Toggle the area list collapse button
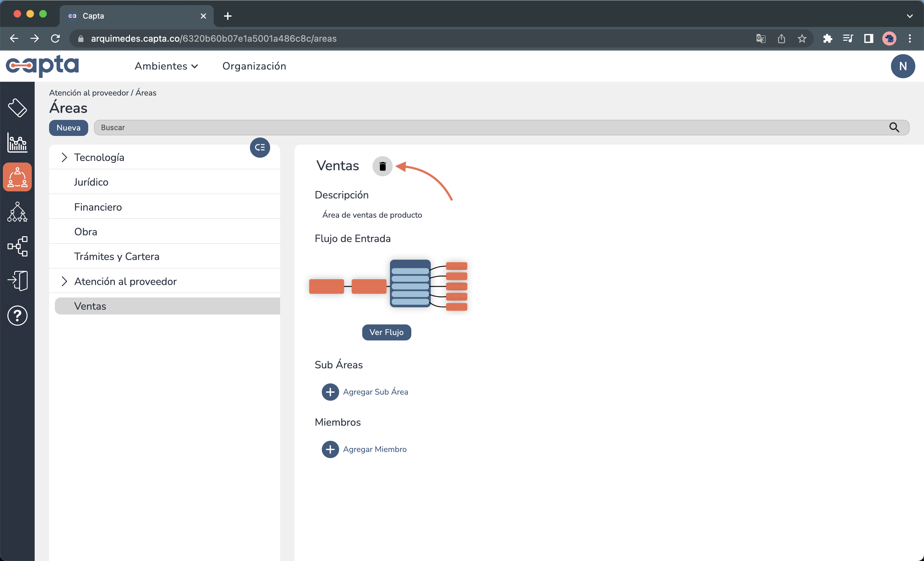Viewport: 924px width, 561px height. click(260, 148)
